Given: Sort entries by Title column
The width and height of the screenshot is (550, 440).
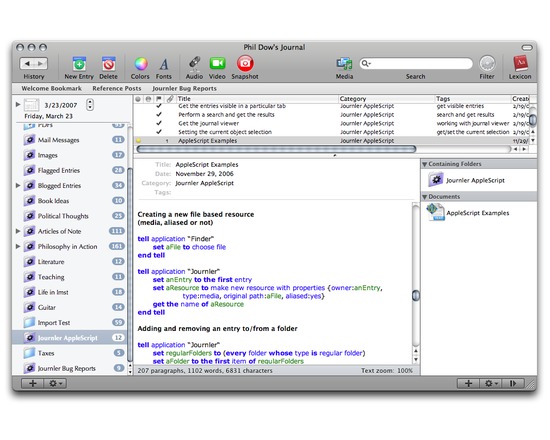Looking at the screenshot, I should (257, 99).
